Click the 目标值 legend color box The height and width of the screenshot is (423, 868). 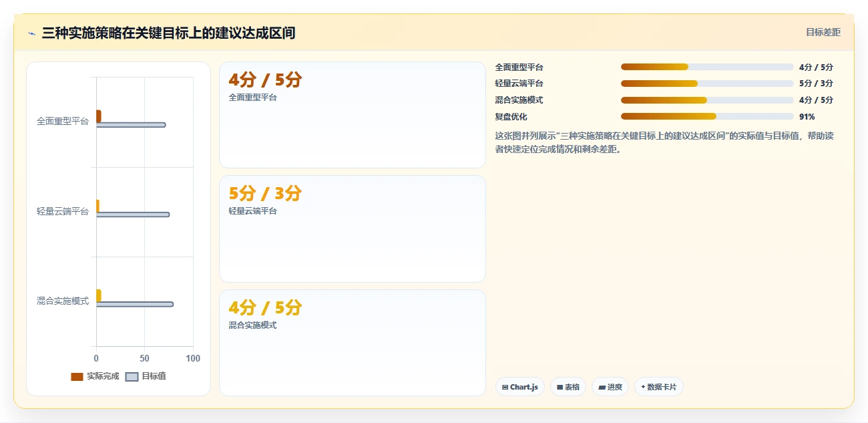(132, 376)
